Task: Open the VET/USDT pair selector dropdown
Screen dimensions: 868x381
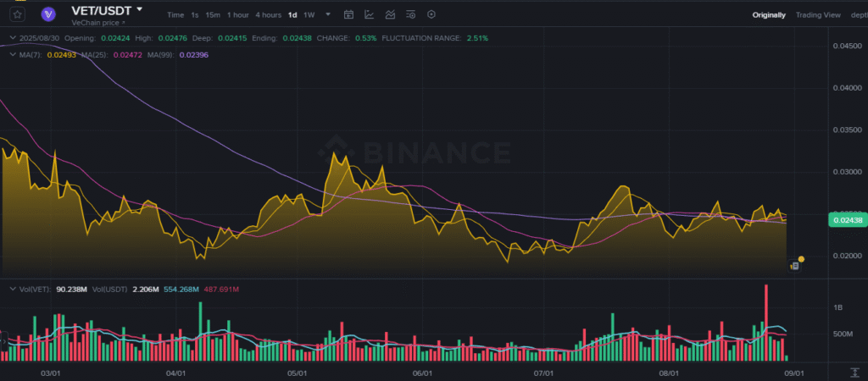Action: 140,9
